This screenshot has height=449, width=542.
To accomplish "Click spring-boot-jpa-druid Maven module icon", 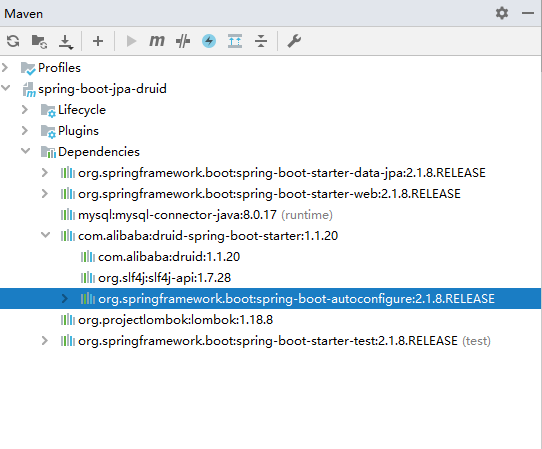I will tap(29, 90).
